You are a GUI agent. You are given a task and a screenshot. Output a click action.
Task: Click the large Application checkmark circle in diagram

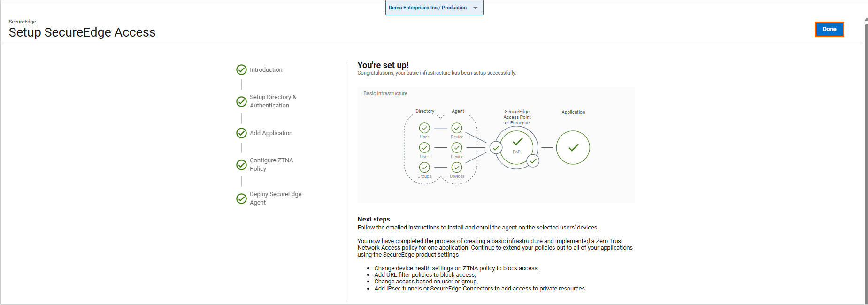click(573, 147)
